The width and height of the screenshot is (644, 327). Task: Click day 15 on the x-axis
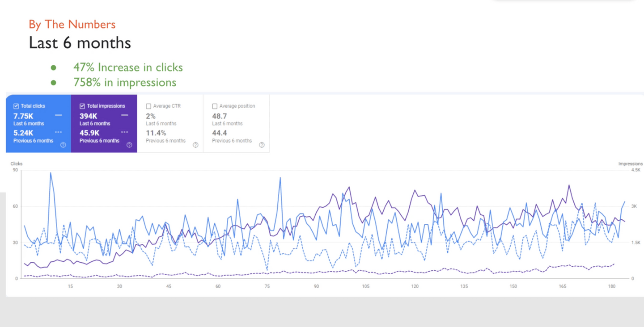[x=70, y=286]
